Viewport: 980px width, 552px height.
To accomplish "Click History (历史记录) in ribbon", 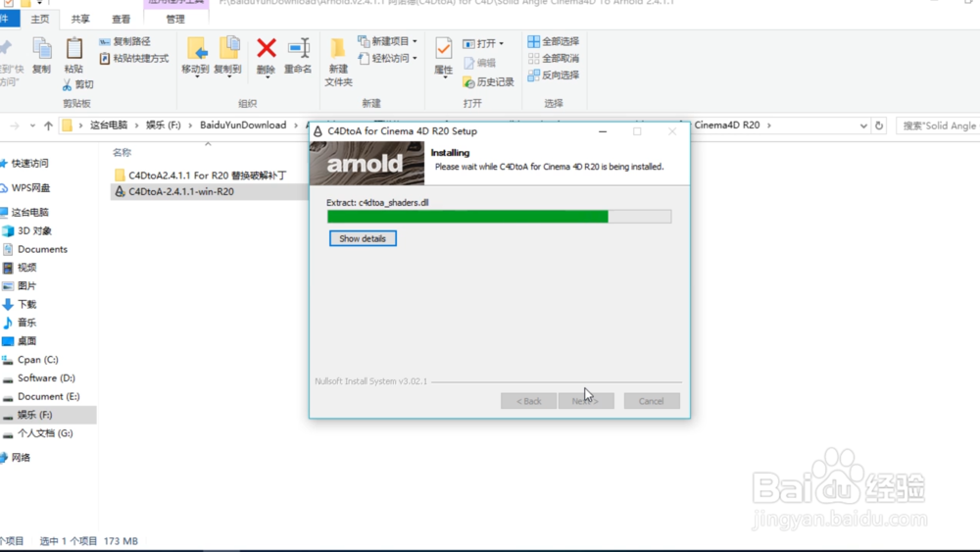I will point(489,82).
